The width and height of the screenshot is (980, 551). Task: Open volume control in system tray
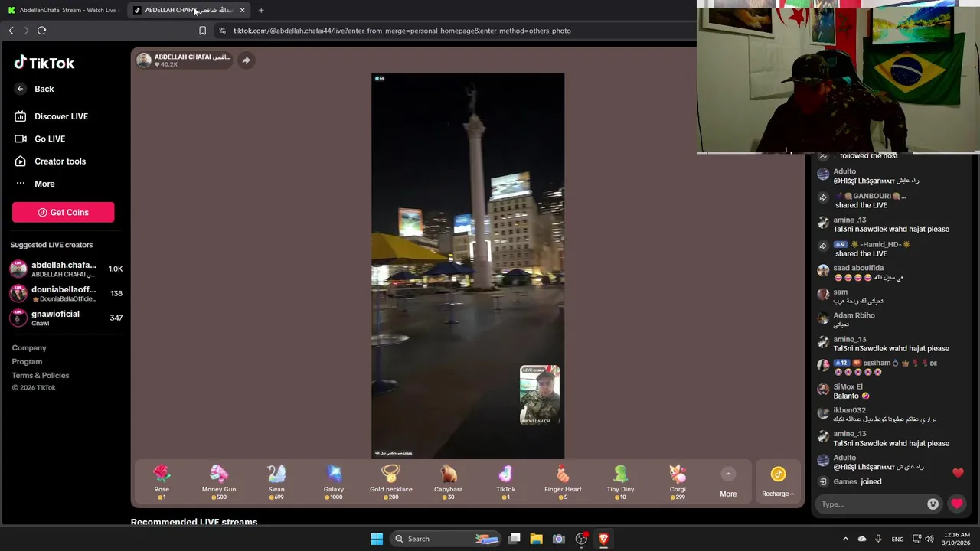point(929,539)
